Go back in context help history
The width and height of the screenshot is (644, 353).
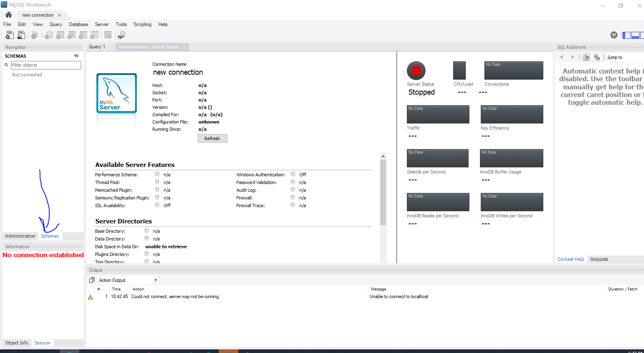(x=561, y=57)
